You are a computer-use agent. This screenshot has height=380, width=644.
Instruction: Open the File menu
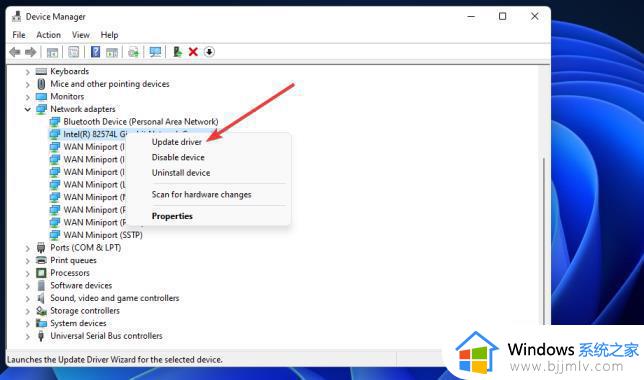(19, 35)
